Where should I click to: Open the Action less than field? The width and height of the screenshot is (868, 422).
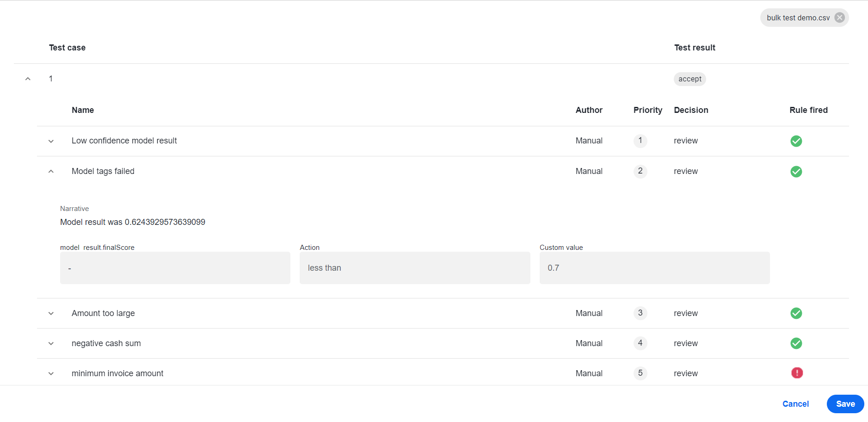coord(415,268)
